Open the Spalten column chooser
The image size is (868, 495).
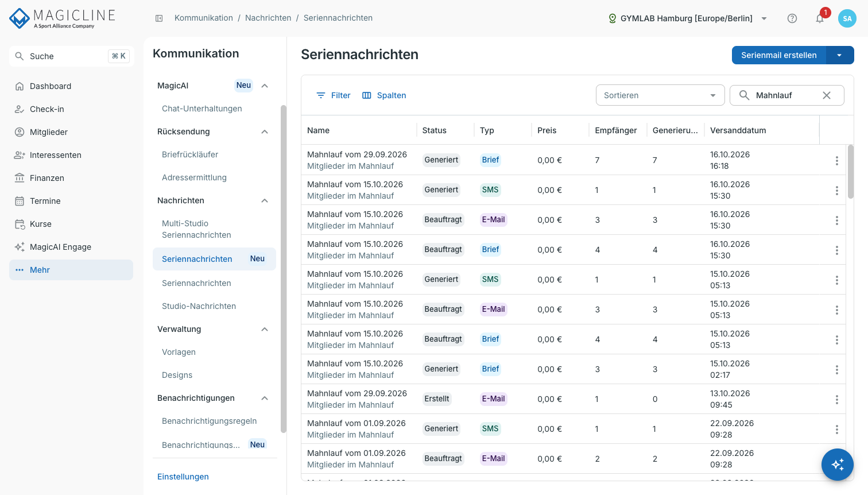click(384, 95)
